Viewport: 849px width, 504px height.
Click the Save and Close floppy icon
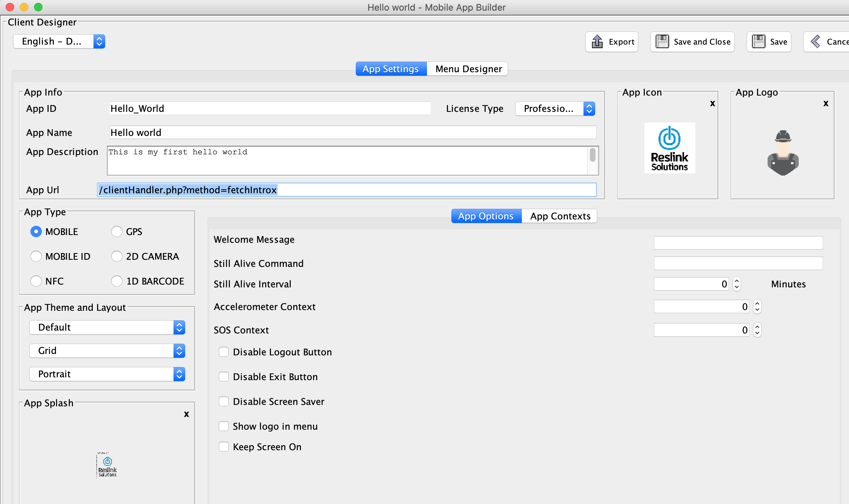(x=662, y=42)
